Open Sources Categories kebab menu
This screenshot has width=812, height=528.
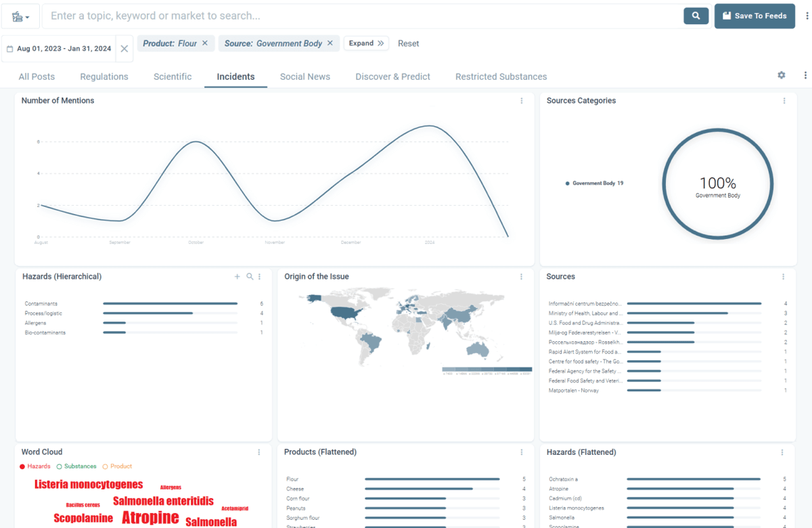coord(784,101)
